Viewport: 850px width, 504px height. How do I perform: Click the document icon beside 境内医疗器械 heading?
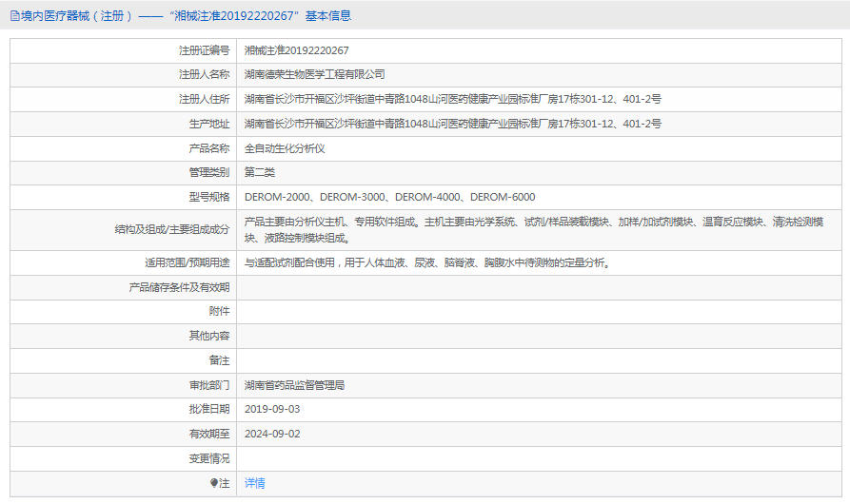(14, 16)
